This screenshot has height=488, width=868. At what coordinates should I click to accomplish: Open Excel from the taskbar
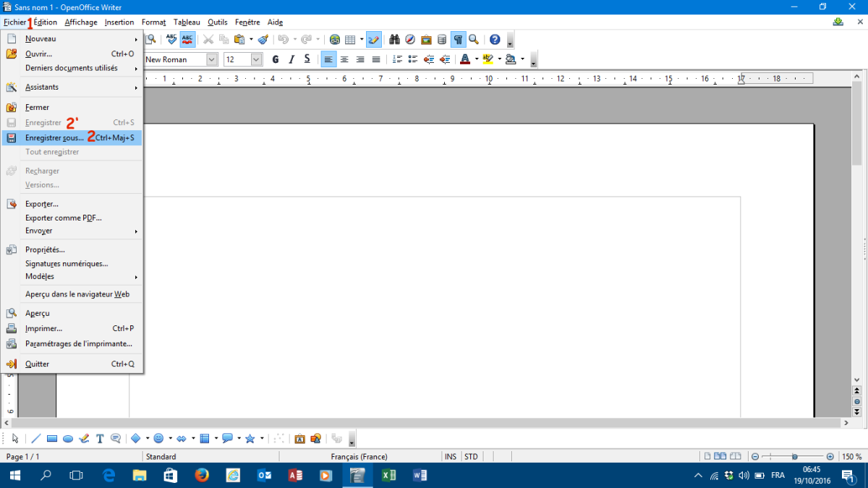[x=388, y=475]
